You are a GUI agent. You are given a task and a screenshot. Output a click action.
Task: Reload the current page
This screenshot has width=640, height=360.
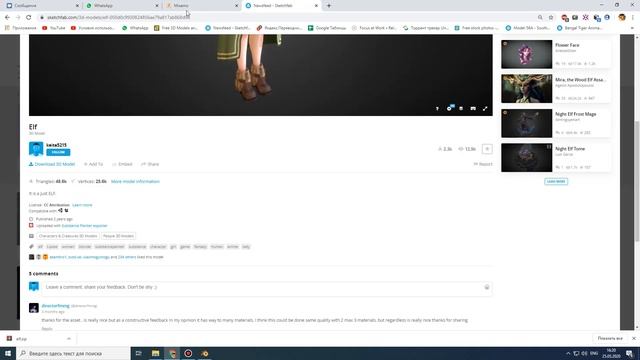(29, 17)
